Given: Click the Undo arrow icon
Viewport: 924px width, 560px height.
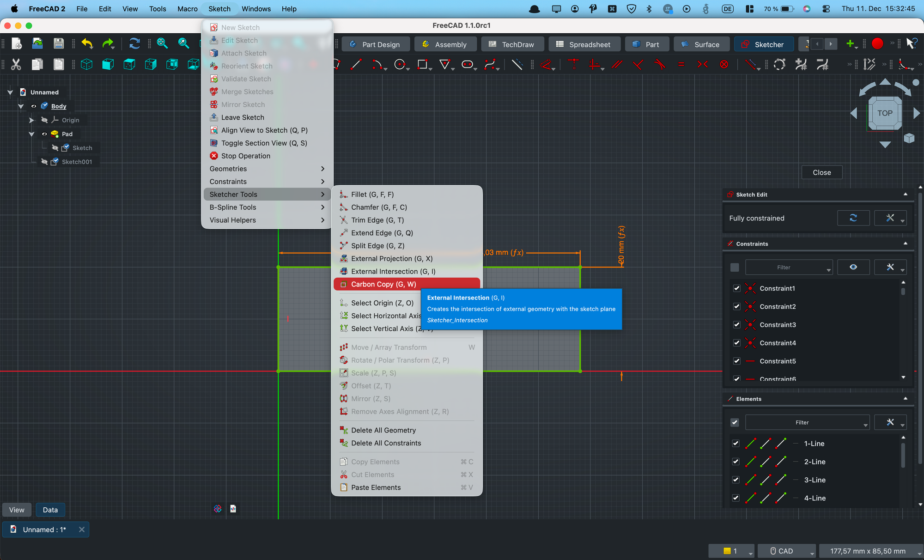Looking at the screenshot, I should [87, 43].
